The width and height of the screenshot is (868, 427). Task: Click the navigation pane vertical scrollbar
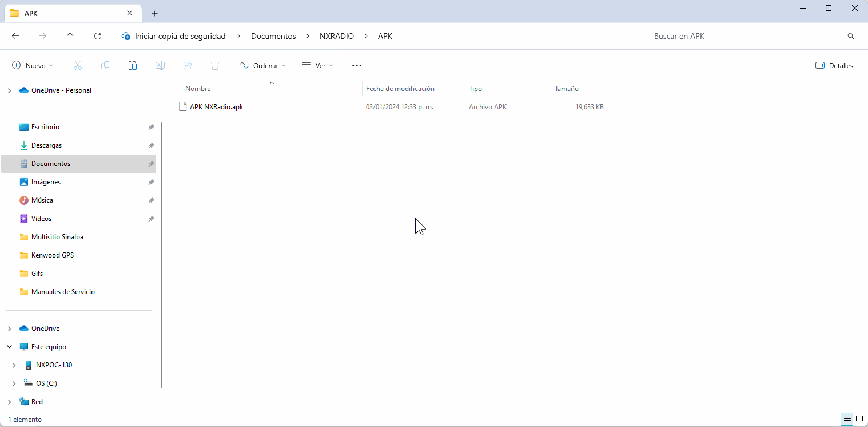[x=161, y=255]
